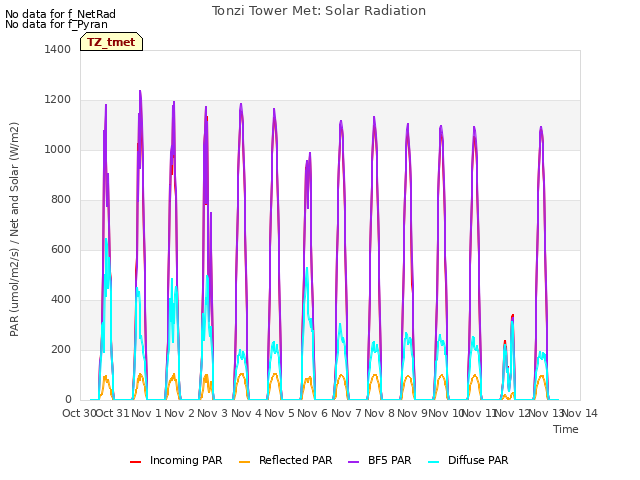This screenshot has height=480, width=640.
Task: Click the Diffuse PAR peak on Oct 31
Action: click(x=106, y=241)
